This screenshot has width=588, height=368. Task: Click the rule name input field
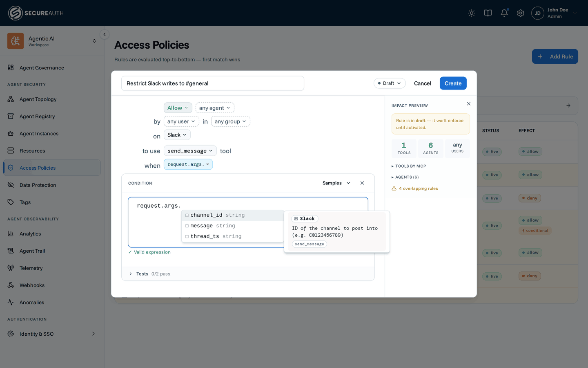[x=213, y=83]
